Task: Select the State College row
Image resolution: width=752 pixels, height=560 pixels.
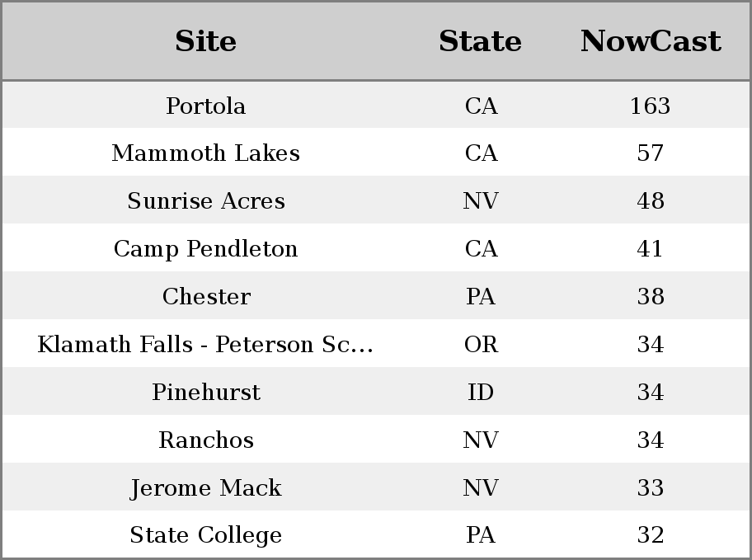Action: (x=376, y=534)
